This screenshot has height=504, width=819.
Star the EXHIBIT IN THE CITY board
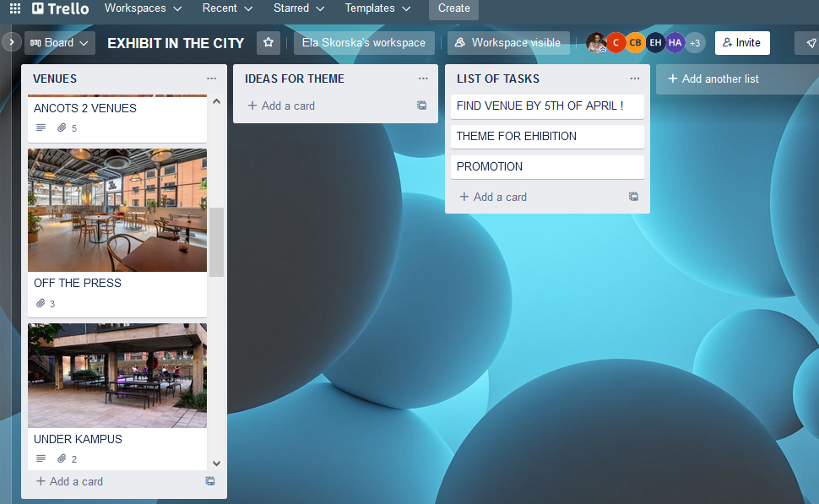[268, 43]
